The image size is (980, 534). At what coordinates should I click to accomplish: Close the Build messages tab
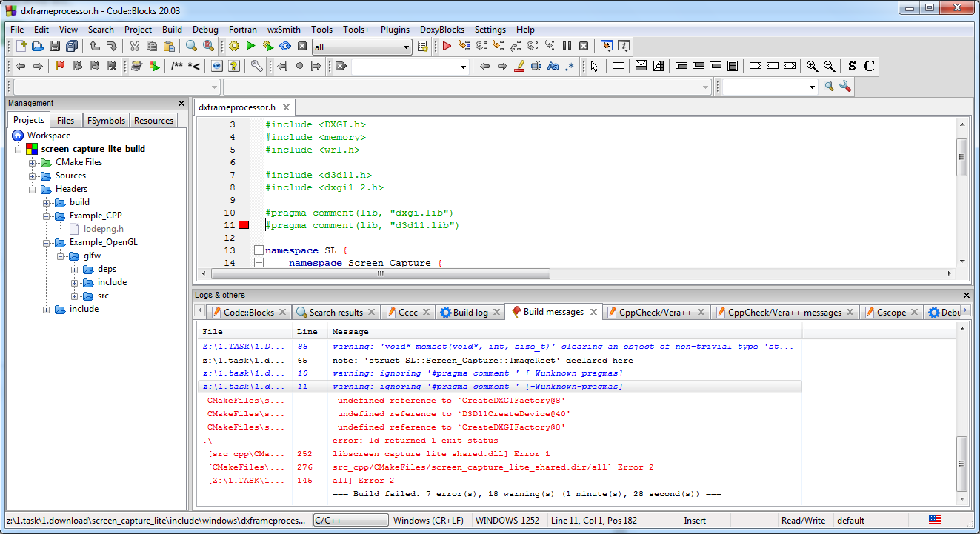[x=593, y=312]
